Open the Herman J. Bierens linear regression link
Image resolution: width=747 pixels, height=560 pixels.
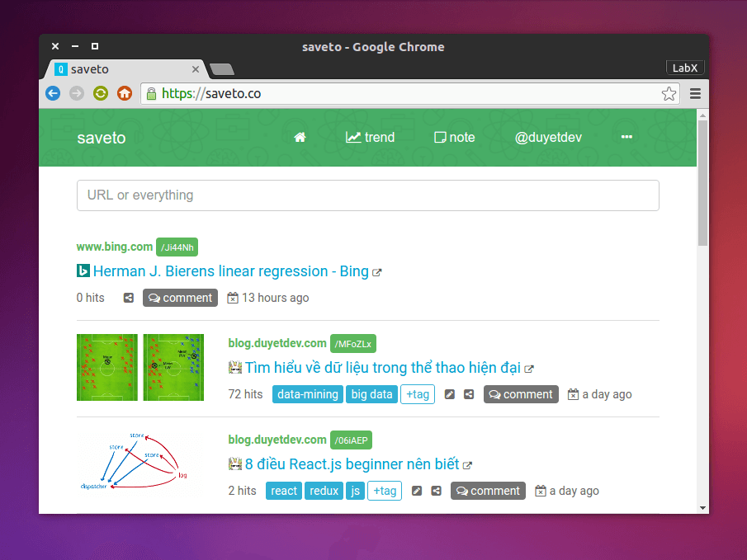(230, 271)
